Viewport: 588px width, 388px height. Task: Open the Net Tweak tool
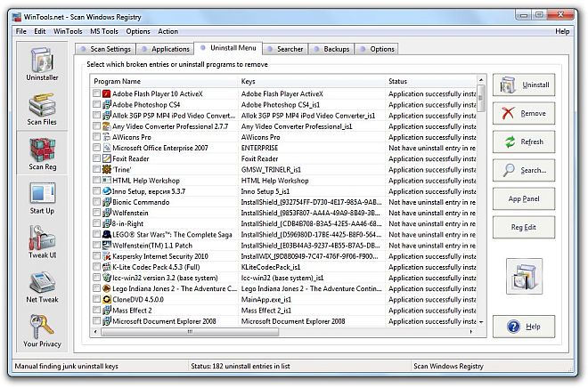pos(43,287)
